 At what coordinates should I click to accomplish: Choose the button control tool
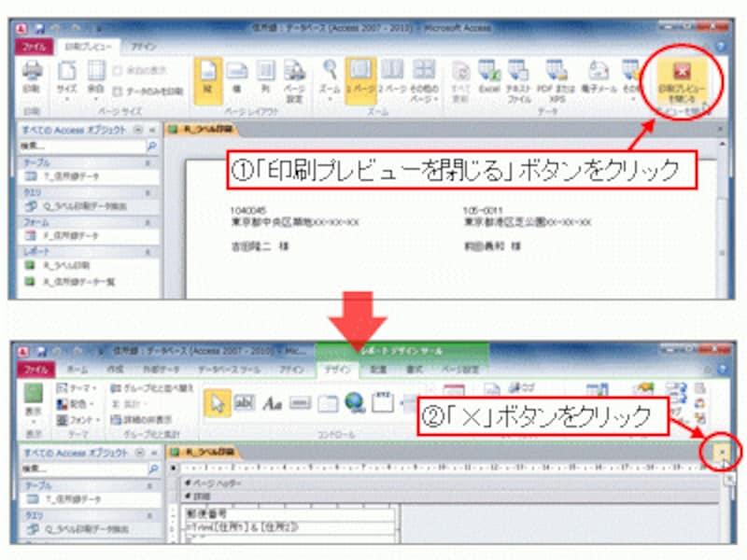(300, 403)
